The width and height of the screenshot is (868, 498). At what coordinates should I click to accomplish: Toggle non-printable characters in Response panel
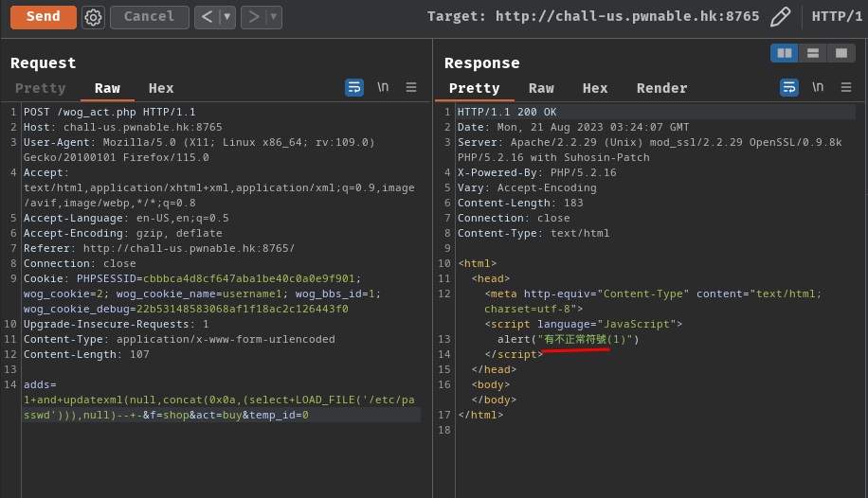[818, 87]
